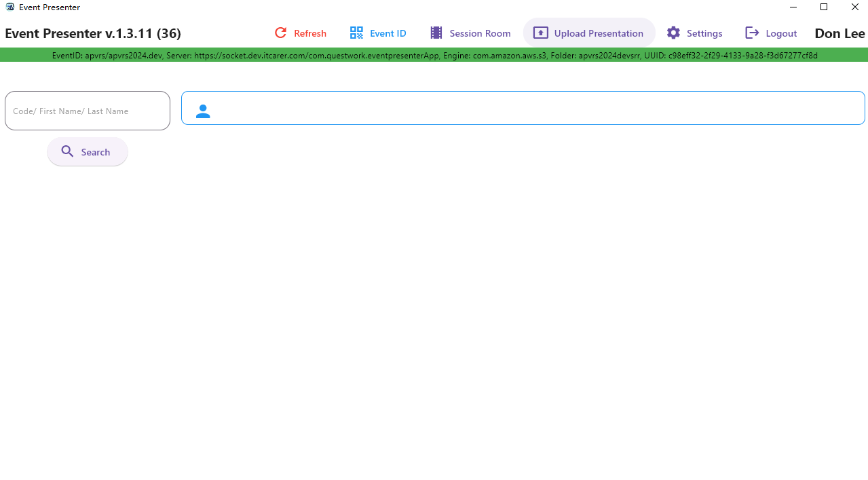
Task: Click the Upload Presentation arrow icon
Action: 540,33
